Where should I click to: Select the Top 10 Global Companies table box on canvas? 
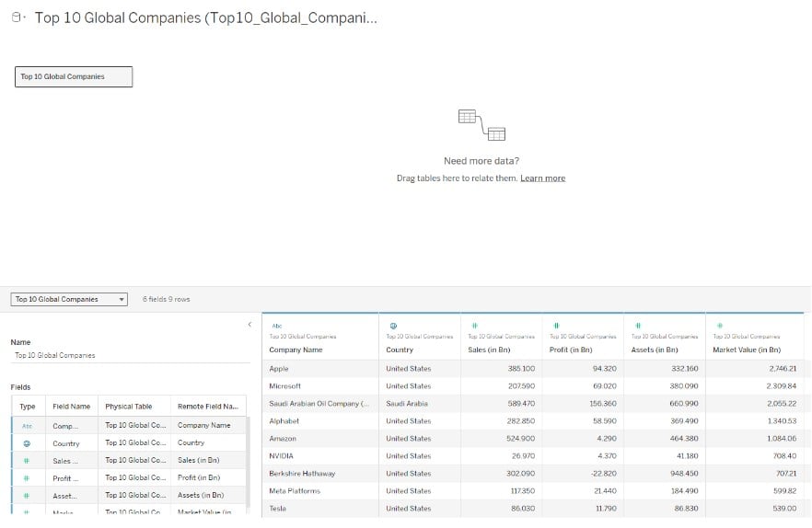click(x=74, y=76)
